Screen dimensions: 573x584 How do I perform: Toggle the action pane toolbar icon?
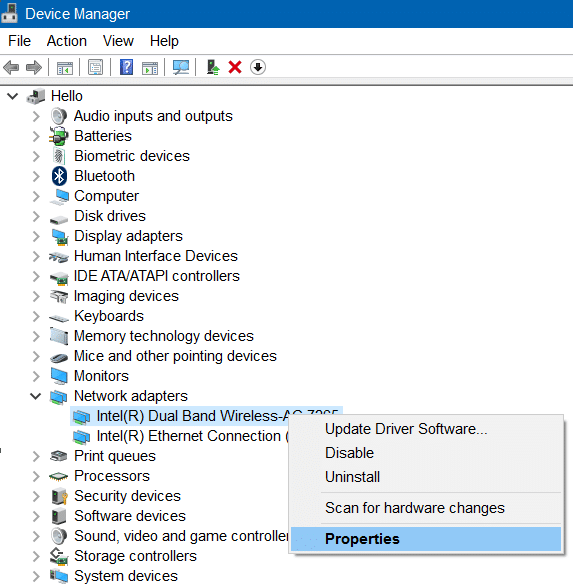click(150, 68)
